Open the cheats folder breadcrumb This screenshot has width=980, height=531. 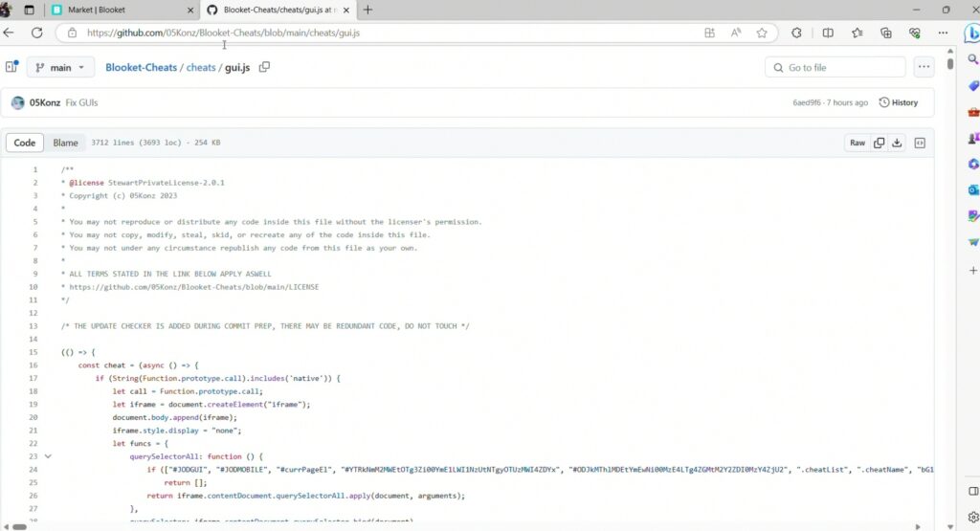click(201, 68)
